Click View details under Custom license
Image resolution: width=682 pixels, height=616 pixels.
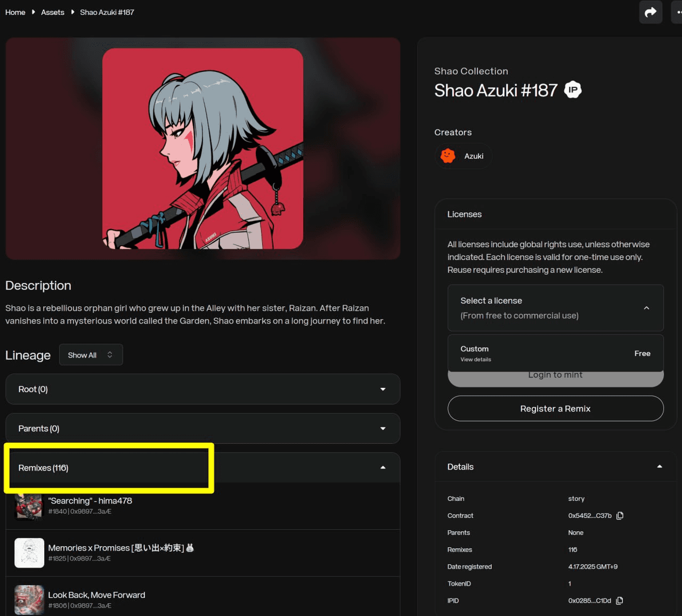pos(476,360)
